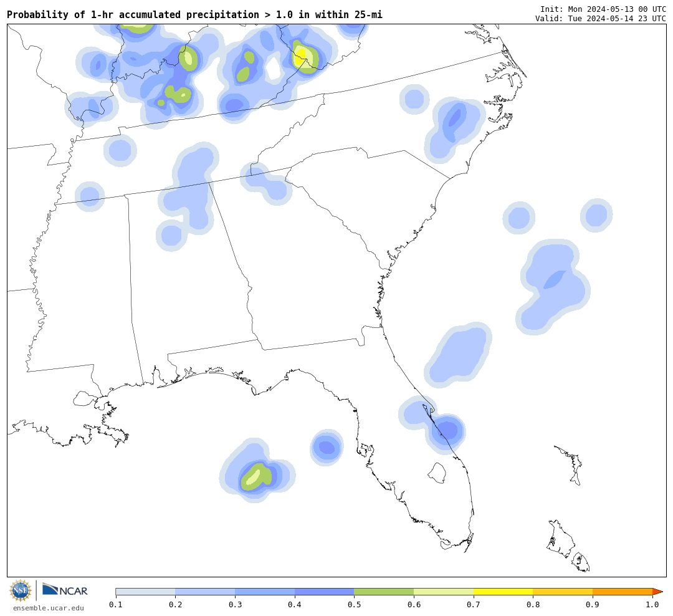
Task: Click the 0.8–0.9 golden colorbar segment
Action: (563, 592)
